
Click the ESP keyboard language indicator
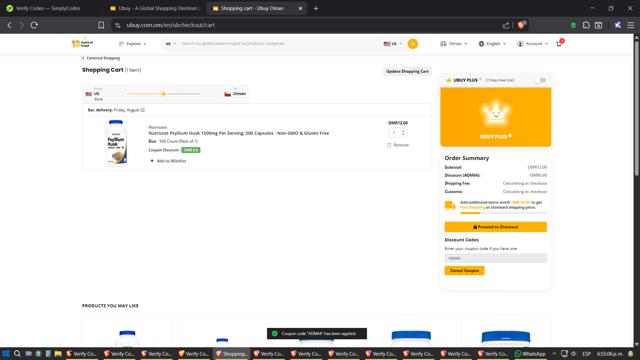tap(587, 353)
